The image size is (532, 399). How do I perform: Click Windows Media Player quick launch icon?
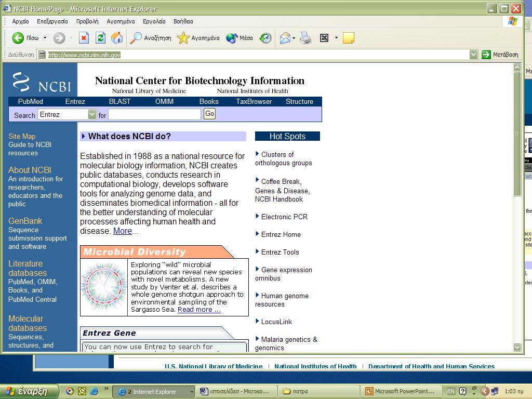[70, 391]
